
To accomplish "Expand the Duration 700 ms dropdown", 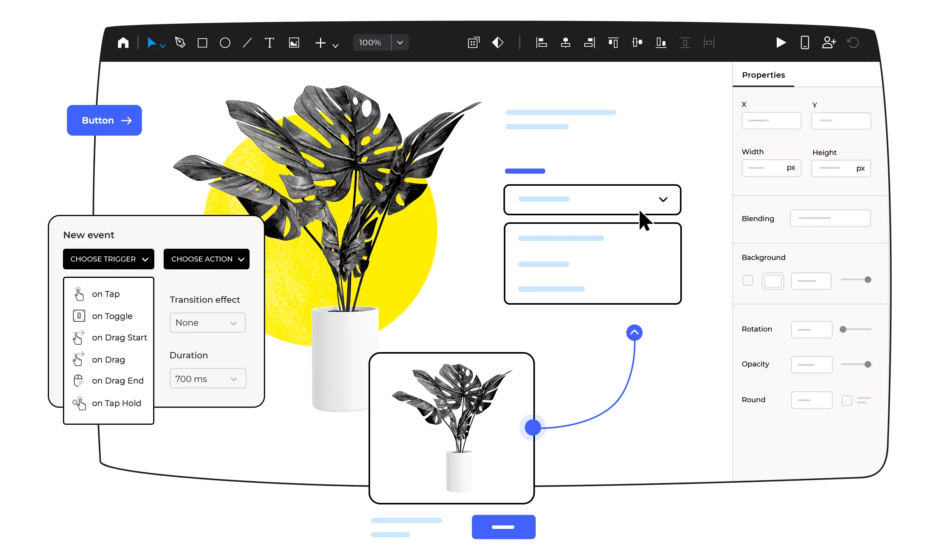I will coord(208,379).
